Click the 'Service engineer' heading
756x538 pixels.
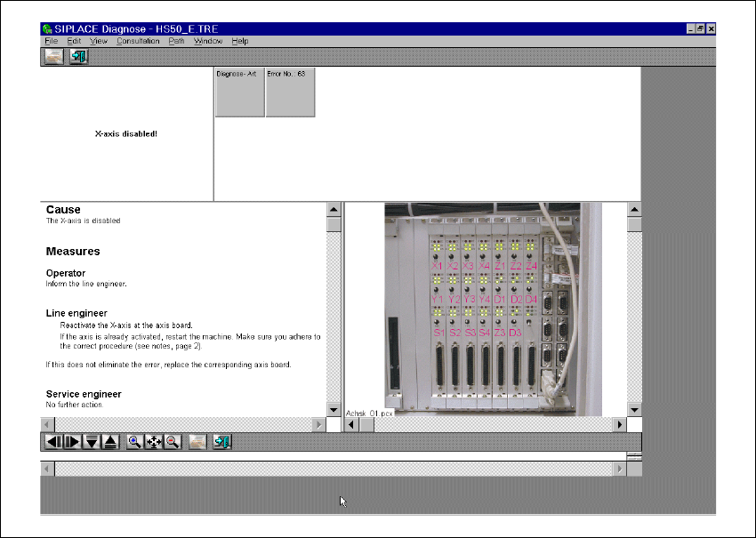84,394
